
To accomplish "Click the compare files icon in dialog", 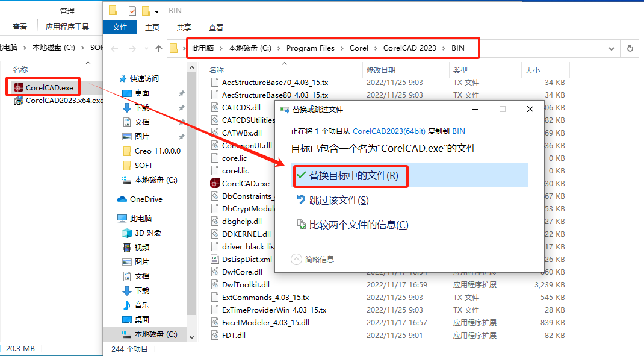I will pyautogui.click(x=302, y=225).
